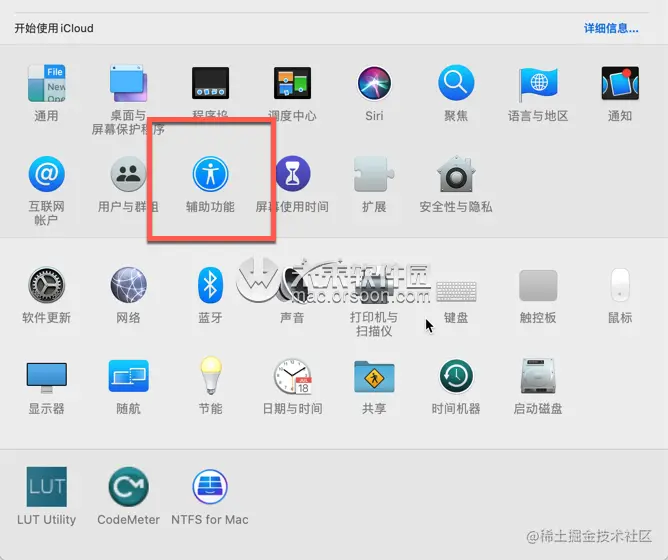The width and height of the screenshot is (668, 560).
Task: Open 日期与时间 clock icon
Action: coord(292,376)
